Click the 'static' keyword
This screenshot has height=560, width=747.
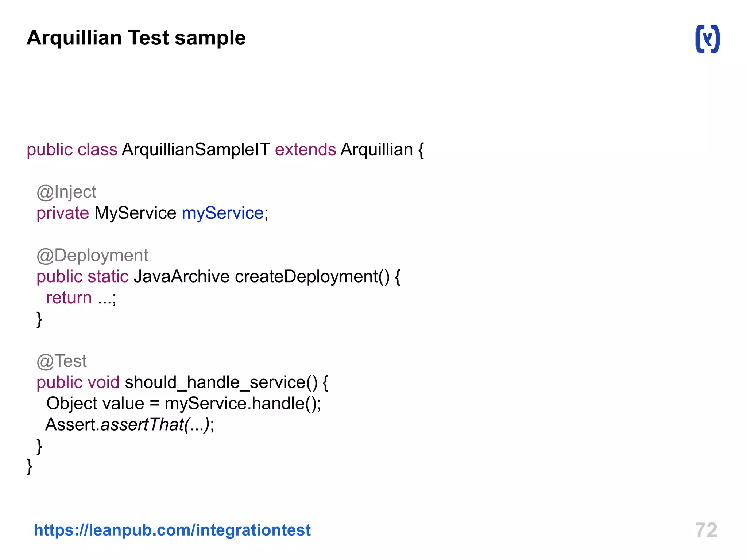coord(108,276)
